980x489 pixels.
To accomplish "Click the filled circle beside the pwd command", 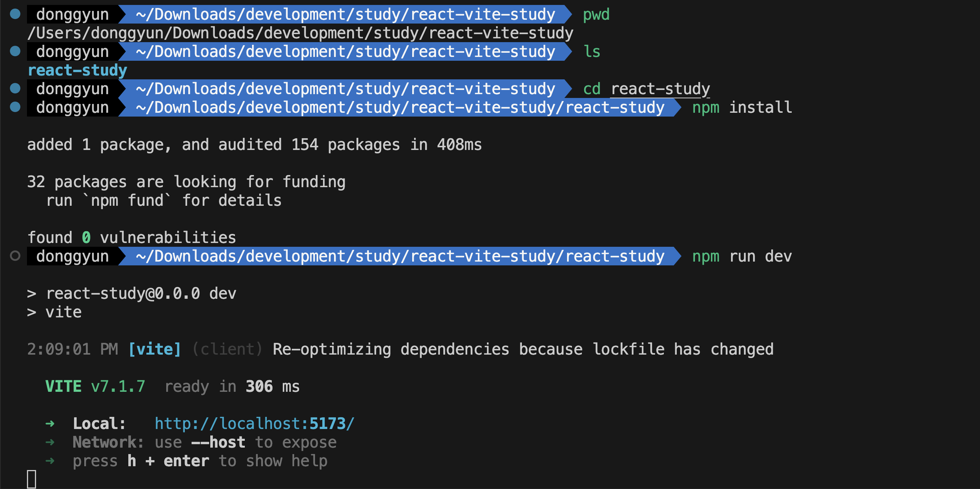I will coord(15,14).
